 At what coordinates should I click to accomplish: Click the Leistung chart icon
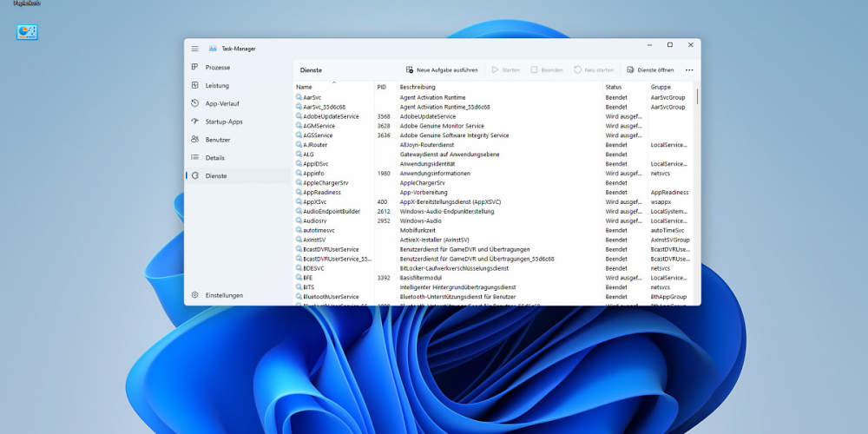[194, 85]
